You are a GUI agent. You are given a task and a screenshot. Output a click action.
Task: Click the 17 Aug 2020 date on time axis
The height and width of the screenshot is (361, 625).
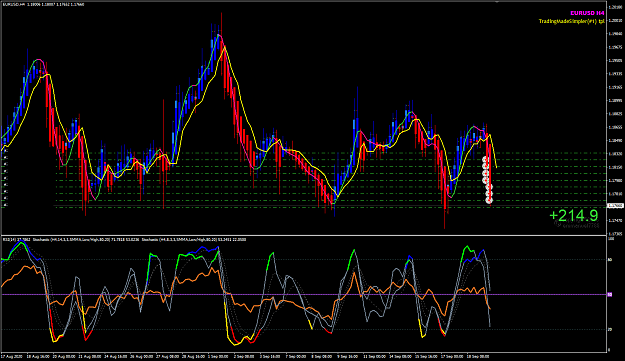[12, 356]
